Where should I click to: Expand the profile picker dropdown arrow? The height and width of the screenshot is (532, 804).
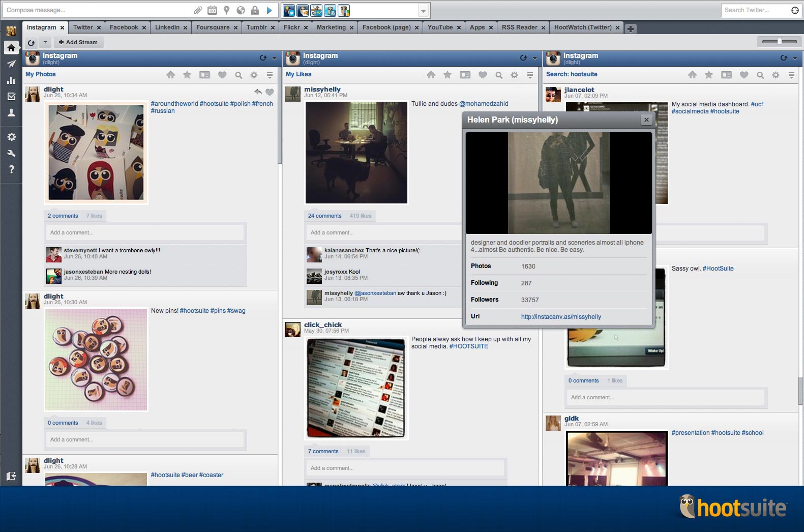point(423,11)
